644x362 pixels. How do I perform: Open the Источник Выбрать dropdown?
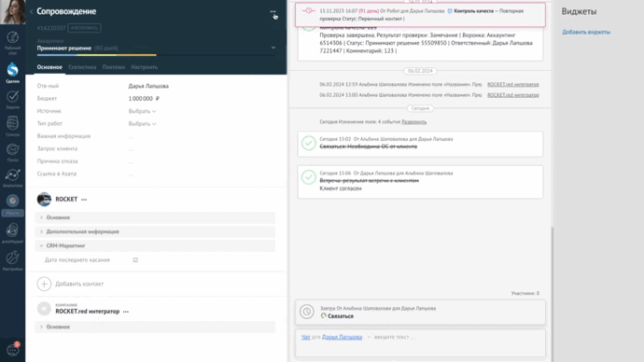point(142,111)
